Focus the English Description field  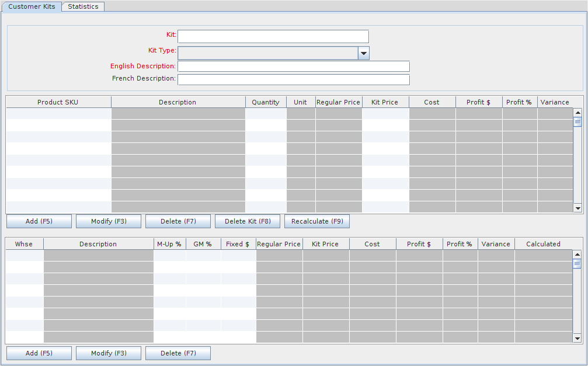click(x=293, y=67)
